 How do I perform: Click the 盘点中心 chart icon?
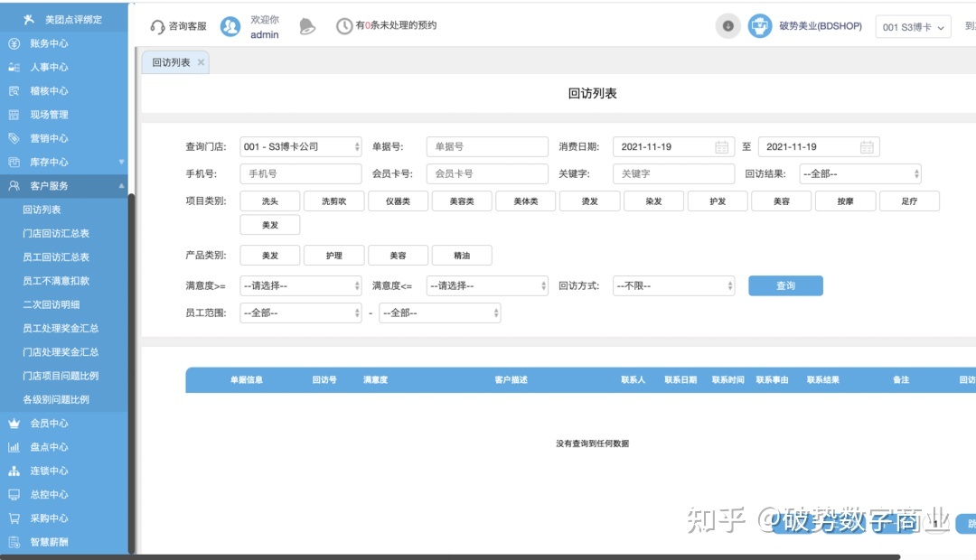pyautogui.click(x=14, y=447)
